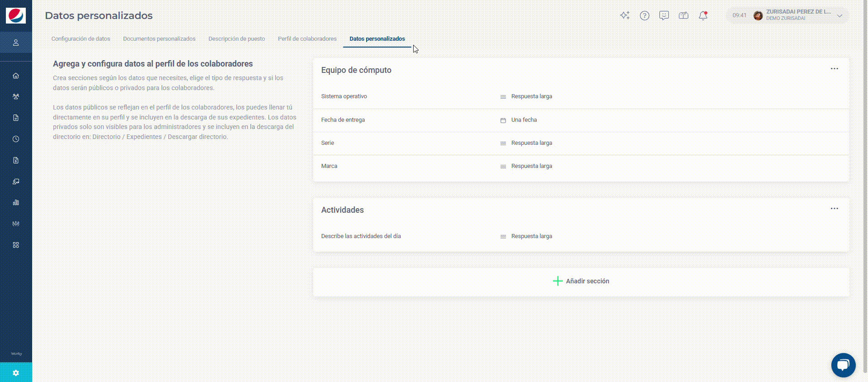Open the settings gear at sidebar bottom
This screenshot has height=382, width=868.
coord(16,373)
